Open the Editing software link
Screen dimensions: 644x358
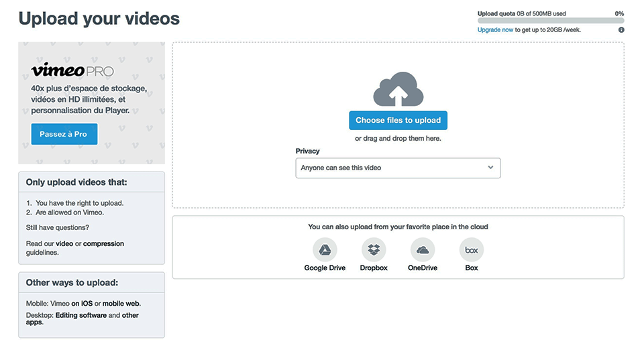click(x=81, y=315)
